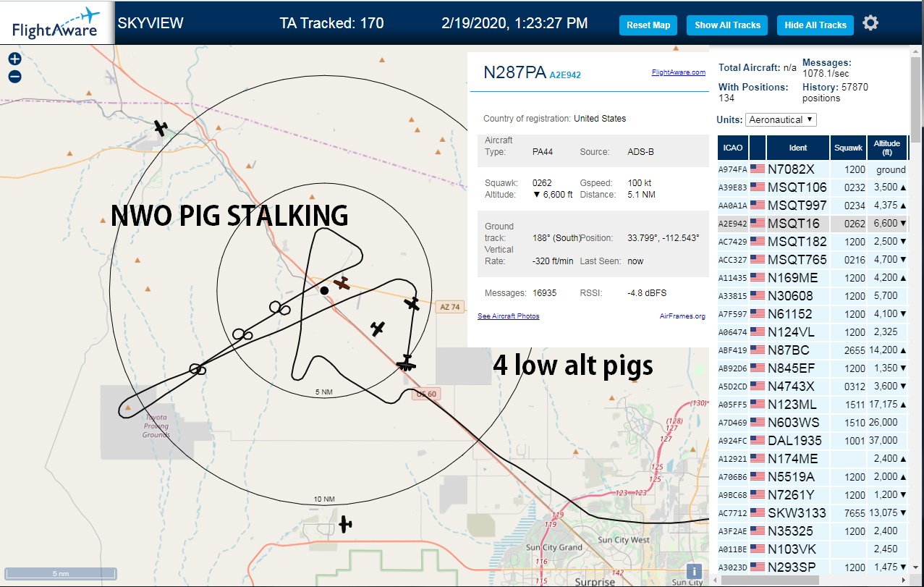Select the MSQT106 row
The height and width of the screenshot is (587, 924).
812,187
